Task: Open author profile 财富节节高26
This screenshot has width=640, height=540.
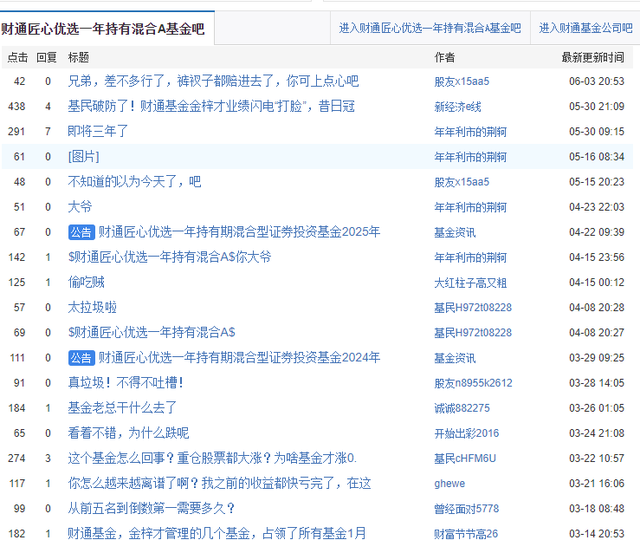Action: click(466, 534)
